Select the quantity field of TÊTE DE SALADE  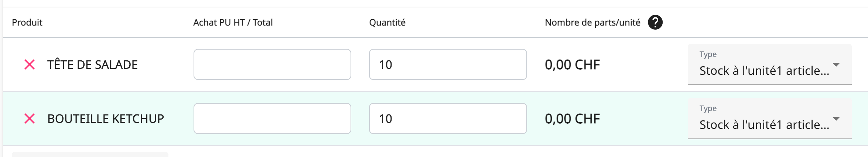click(x=448, y=65)
